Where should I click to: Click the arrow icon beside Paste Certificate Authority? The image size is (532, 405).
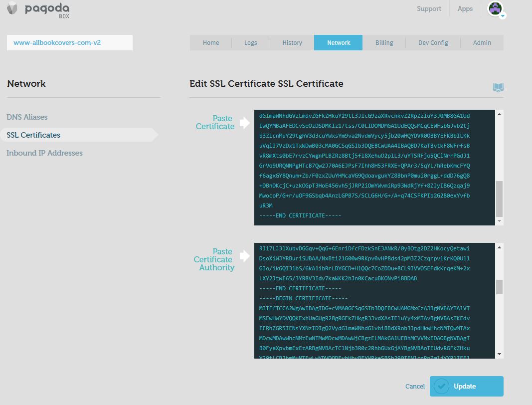click(245, 256)
